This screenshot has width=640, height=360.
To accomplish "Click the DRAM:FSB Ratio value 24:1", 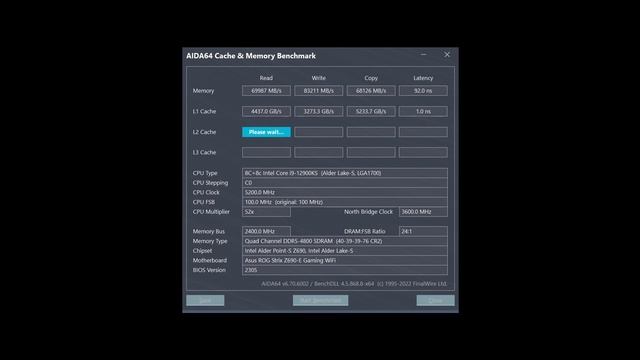I will [x=423, y=231].
